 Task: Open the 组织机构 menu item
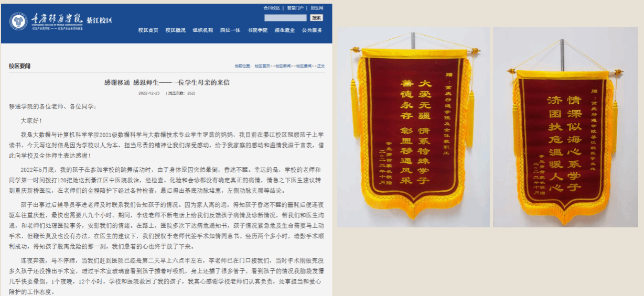point(203,30)
